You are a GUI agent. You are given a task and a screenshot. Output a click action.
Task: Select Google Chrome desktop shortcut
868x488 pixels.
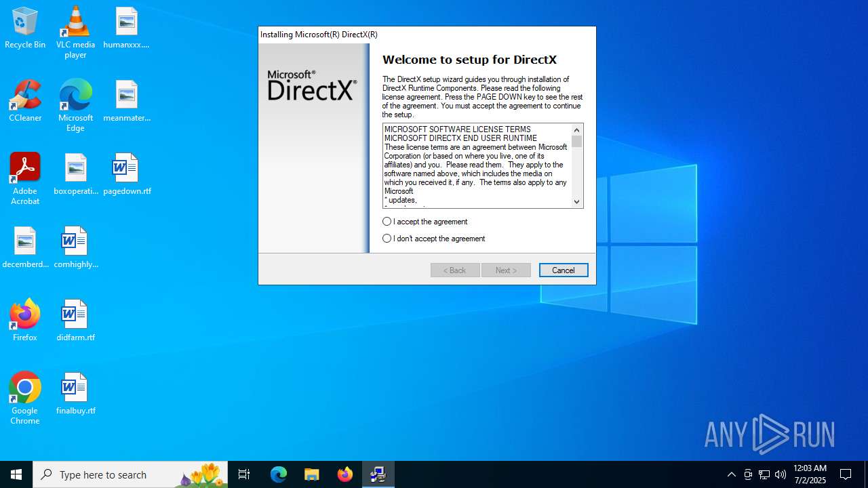coord(25,399)
